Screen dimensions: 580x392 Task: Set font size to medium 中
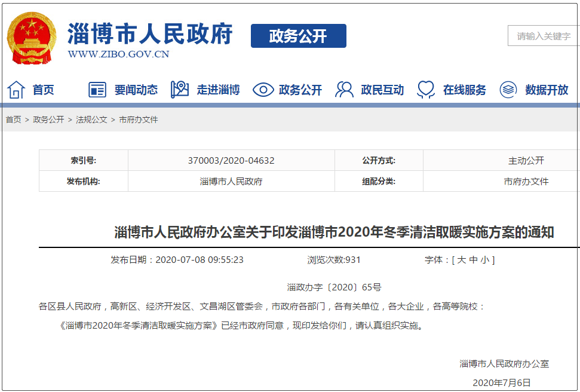tap(474, 260)
